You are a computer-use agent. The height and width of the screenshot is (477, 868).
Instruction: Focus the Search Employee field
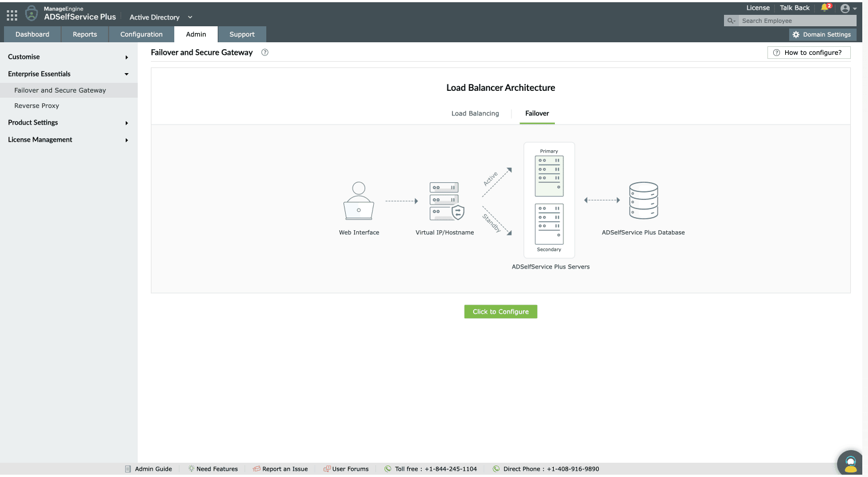pyautogui.click(x=798, y=21)
